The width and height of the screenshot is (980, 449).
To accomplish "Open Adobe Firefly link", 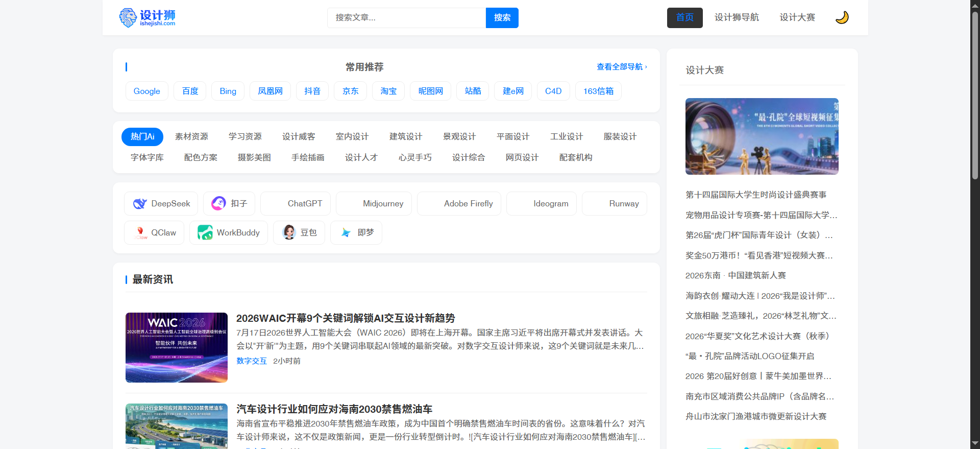I will pos(459,203).
